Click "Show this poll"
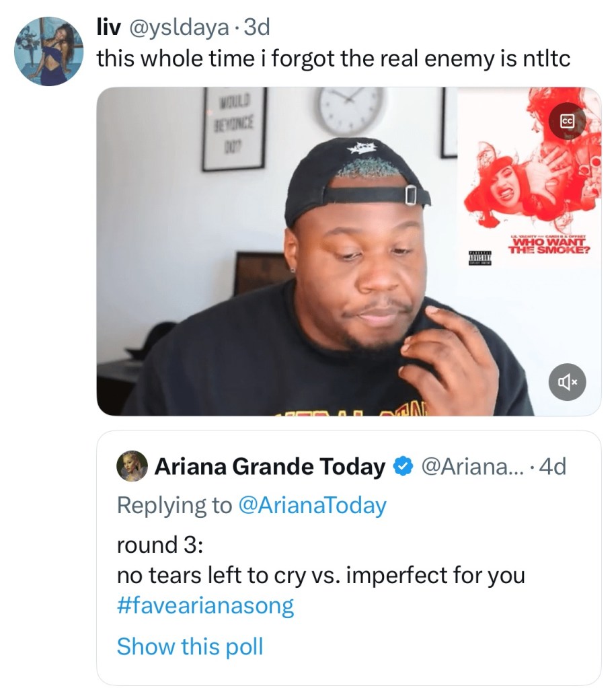This screenshot has width=616, height=688. 190,646
